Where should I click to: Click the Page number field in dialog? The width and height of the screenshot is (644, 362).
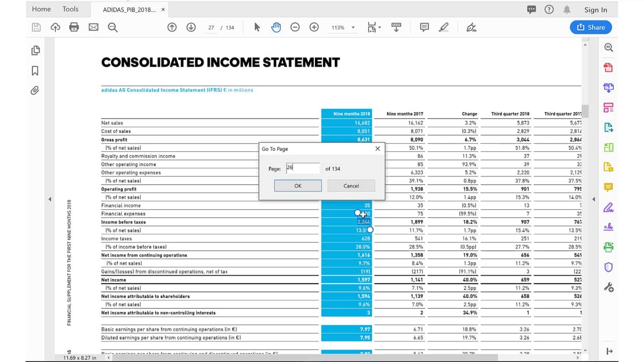[303, 168]
